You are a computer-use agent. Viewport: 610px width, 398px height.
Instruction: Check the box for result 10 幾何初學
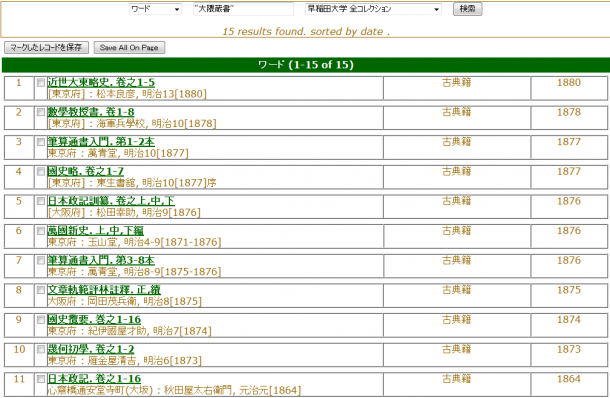41,349
